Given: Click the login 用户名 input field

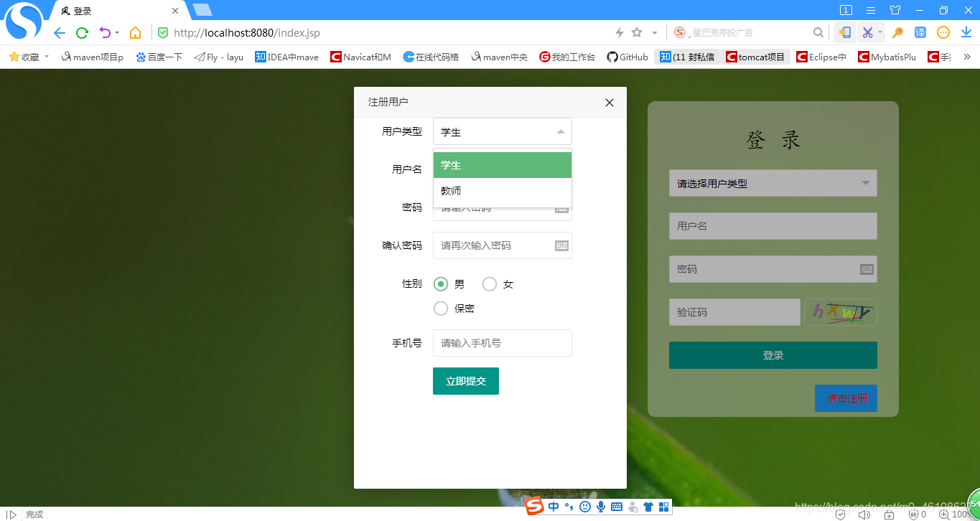Looking at the screenshot, I should [x=773, y=226].
